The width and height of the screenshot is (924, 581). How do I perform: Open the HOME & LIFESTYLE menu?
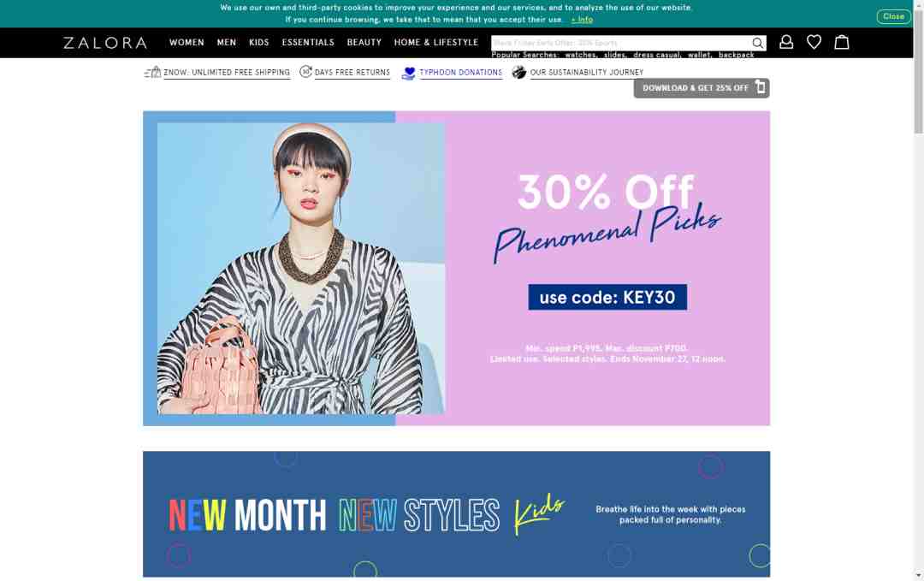coord(436,43)
